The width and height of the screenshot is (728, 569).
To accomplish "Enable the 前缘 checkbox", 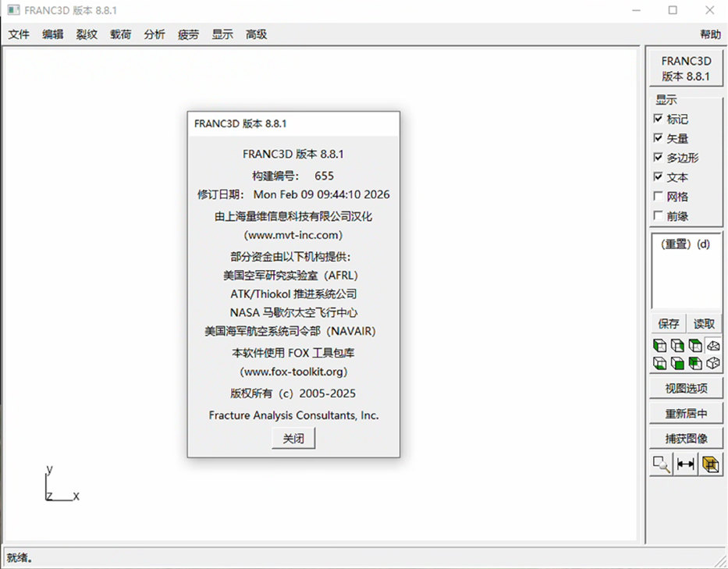I will tap(658, 216).
